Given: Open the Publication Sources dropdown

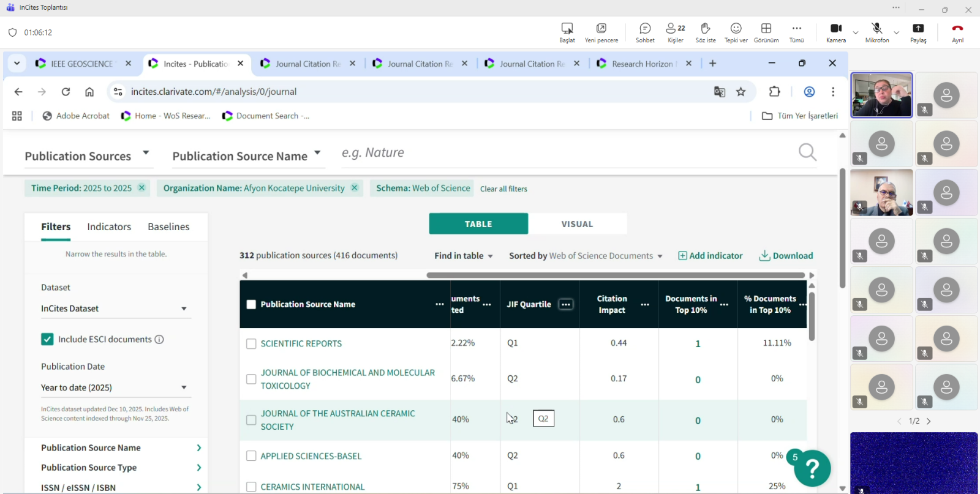Looking at the screenshot, I should coord(86,156).
